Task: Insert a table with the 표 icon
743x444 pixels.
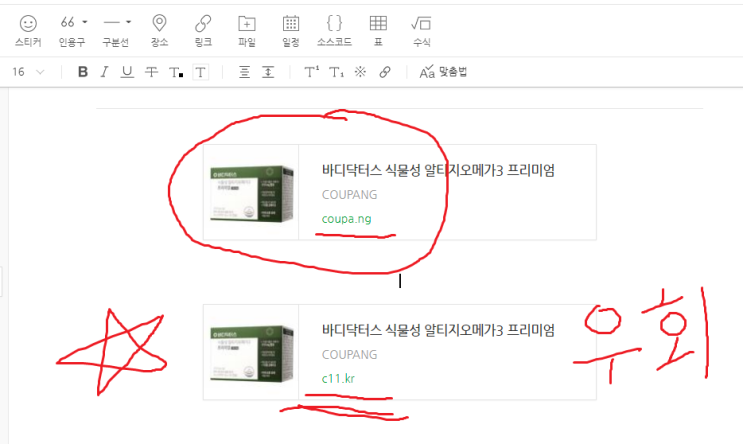Action: pos(378,31)
